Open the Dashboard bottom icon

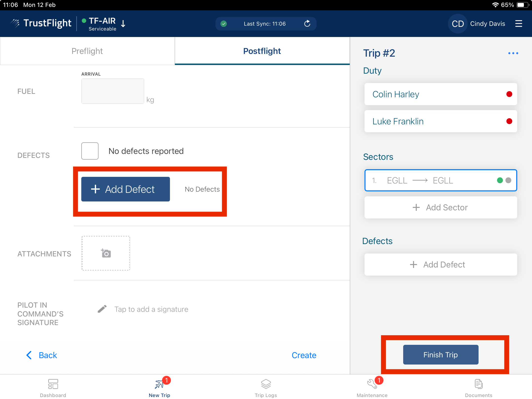click(x=53, y=388)
